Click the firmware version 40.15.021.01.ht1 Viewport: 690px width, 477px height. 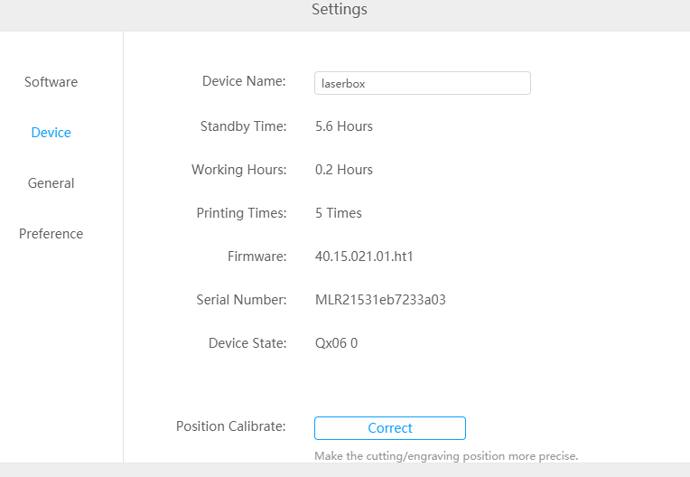pyautogui.click(x=364, y=256)
